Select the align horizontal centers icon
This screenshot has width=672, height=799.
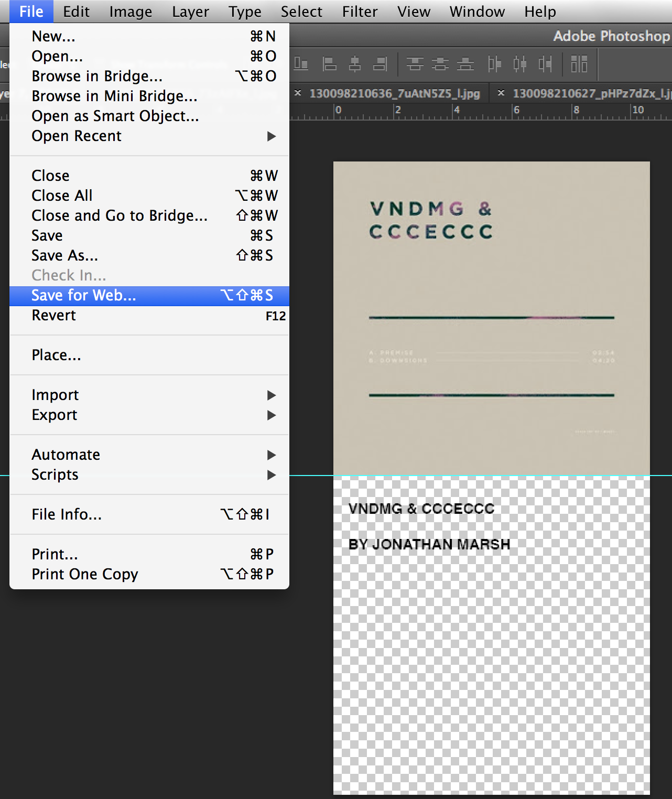coord(355,64)
